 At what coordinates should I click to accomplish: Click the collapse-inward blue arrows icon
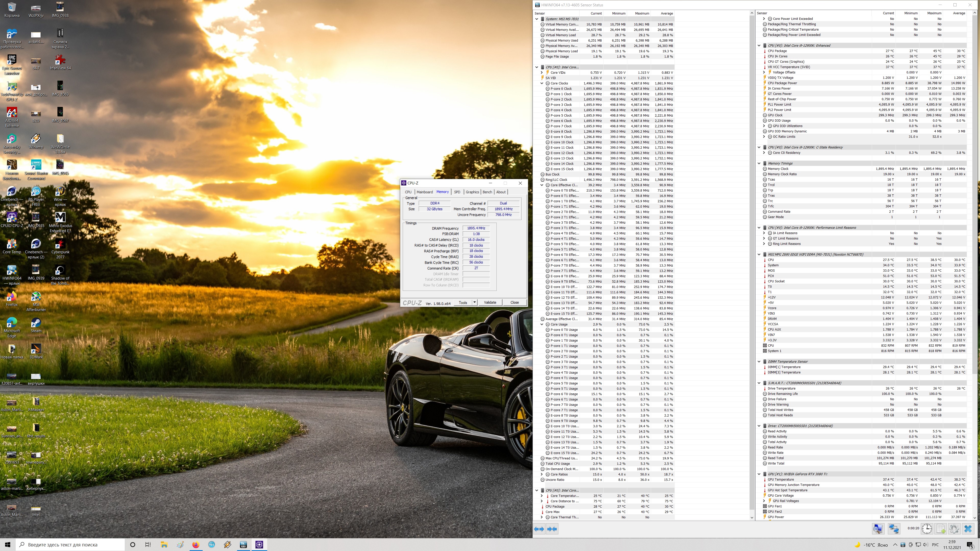[552, 529]
